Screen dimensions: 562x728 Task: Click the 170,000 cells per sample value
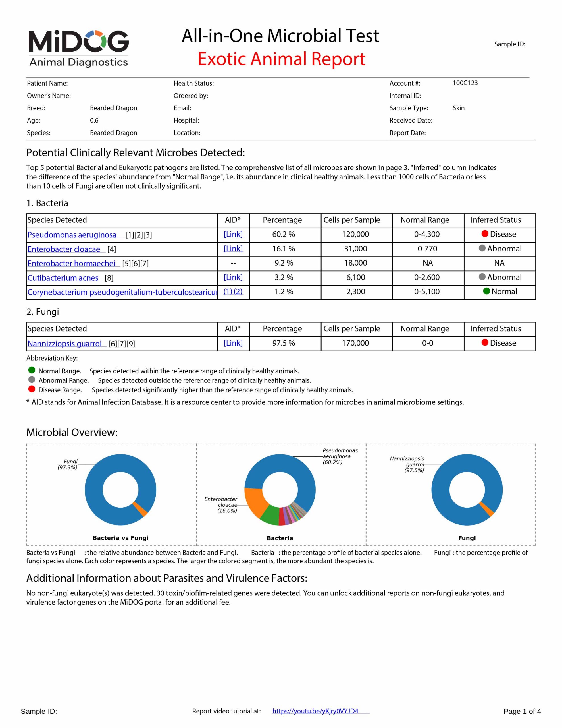pyautogui.click(x=355, y=343)
